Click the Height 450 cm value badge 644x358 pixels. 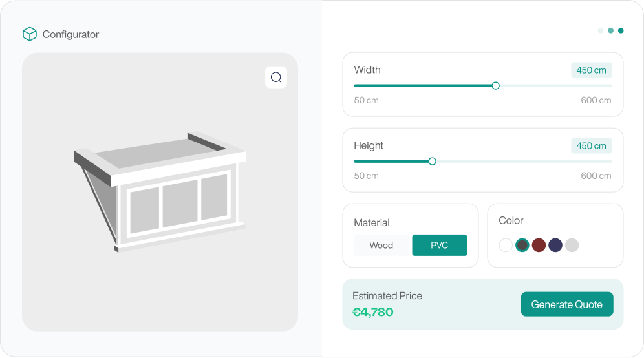[592, 146]
